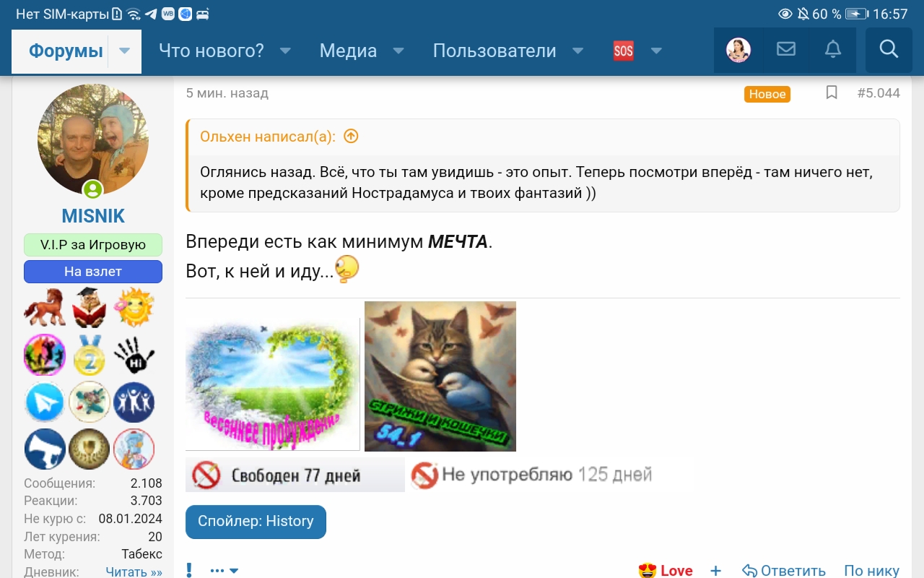The height and width of the screenshot is (578, 924).
Task: Toggle the Love reaction on the post
Action: point(666,570)
